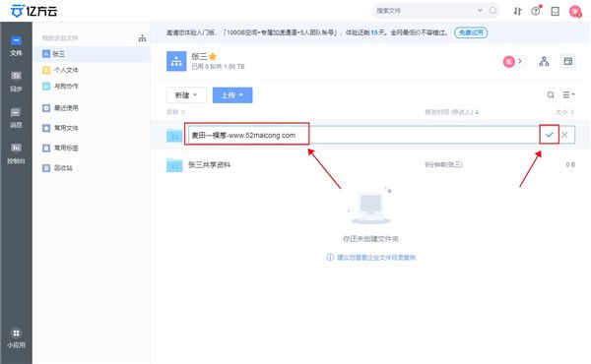Click the 免费试用 free trial button
Screen dimensions: 591x364
pos(471,32)
